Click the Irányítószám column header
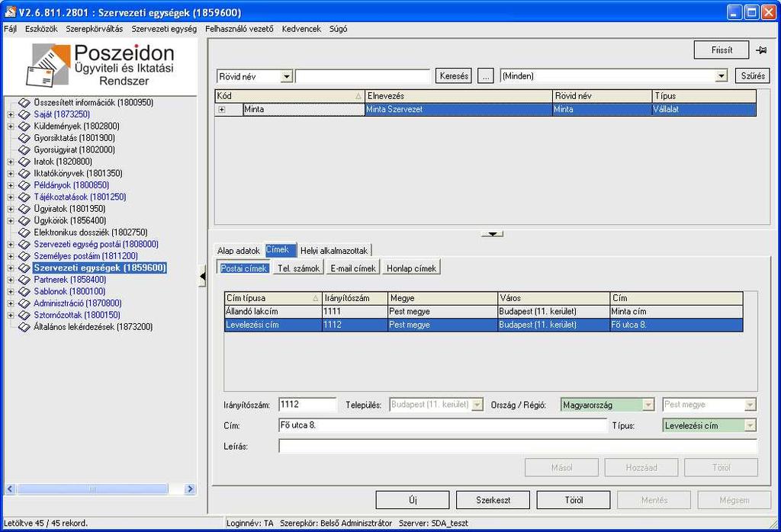Viewport: 781px width, 532px height. 355,298
